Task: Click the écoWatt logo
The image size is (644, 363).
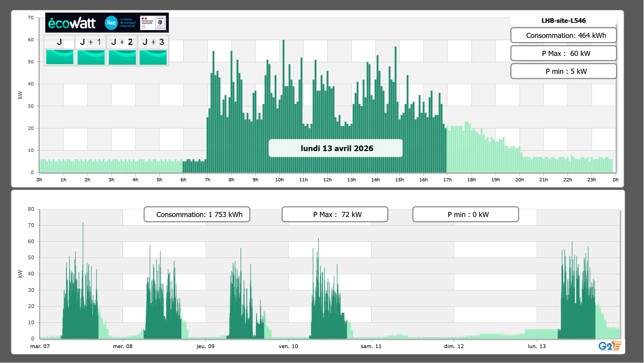Action: tap(72, 23)
